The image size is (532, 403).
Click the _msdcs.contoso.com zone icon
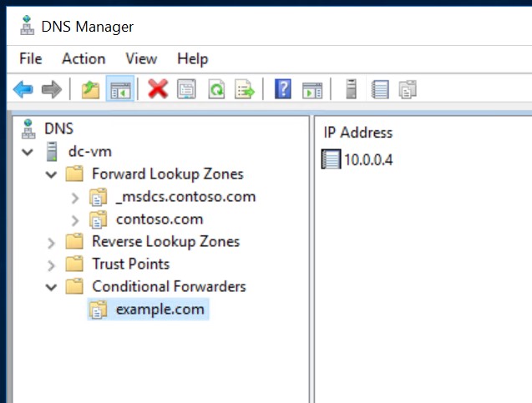click(x=98, y=197)
